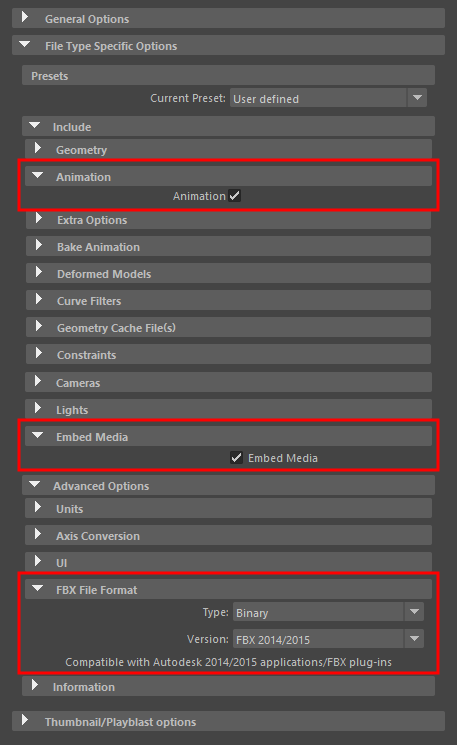Open the Lights section header
The height and width of the screenshot is (745, 457).
click(228, 409)
